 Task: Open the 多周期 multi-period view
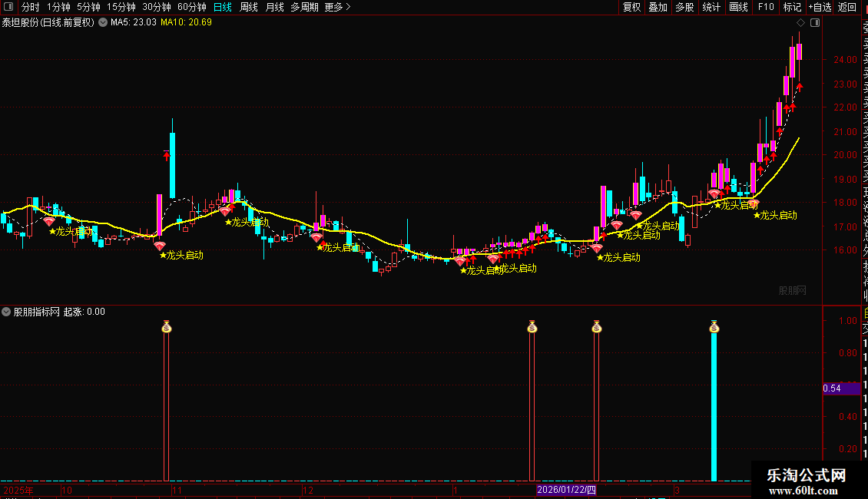pyautogui.click(x=304, y=7)
